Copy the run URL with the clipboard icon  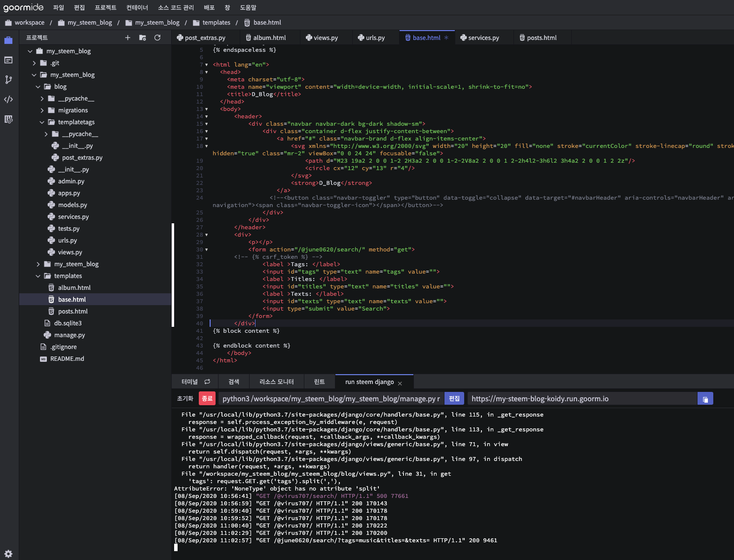point(705,399)
